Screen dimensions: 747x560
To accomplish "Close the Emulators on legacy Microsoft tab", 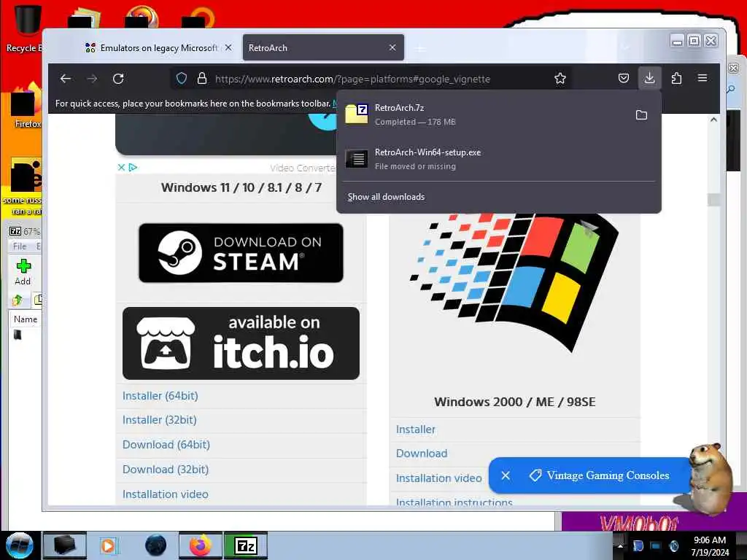I will coord(228,47).
